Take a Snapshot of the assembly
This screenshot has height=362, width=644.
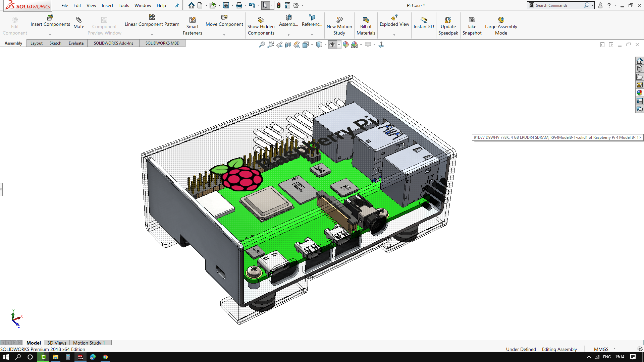(x=472, y=26)
